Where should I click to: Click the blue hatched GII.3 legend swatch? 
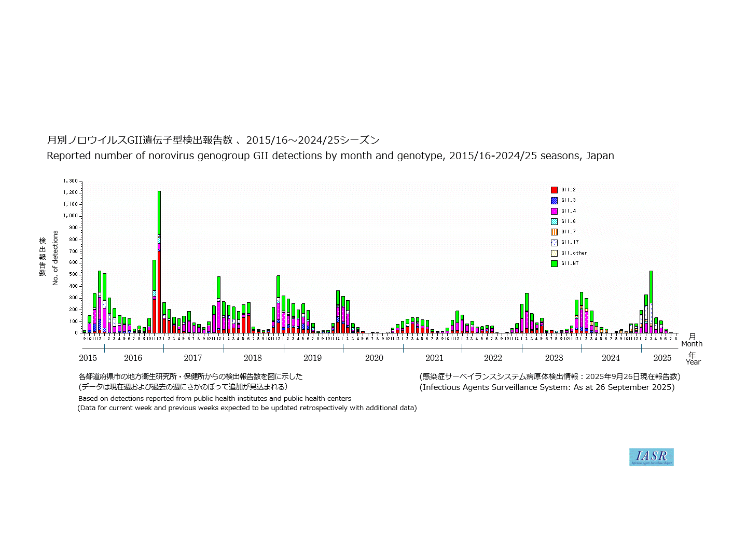(554, 201)
